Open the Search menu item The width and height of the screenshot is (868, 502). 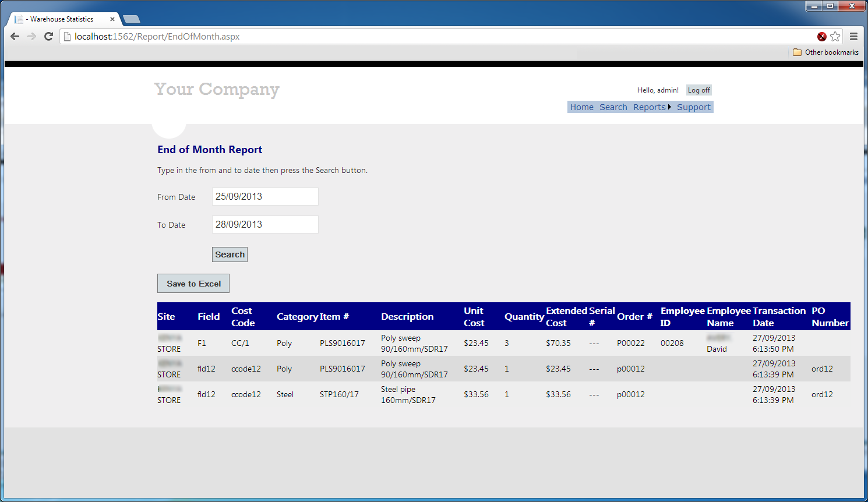(x=613, y=107)
